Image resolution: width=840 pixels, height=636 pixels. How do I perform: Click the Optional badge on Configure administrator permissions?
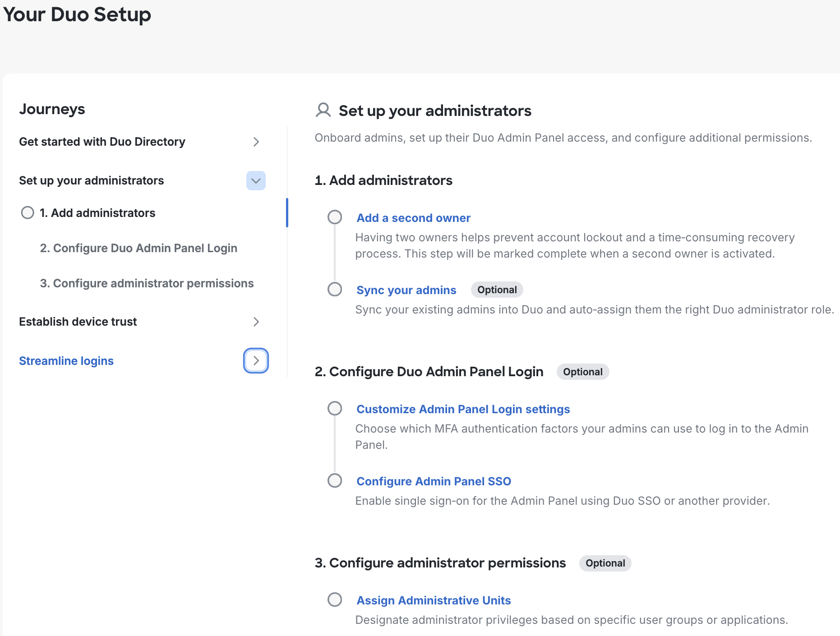(605, 563)
